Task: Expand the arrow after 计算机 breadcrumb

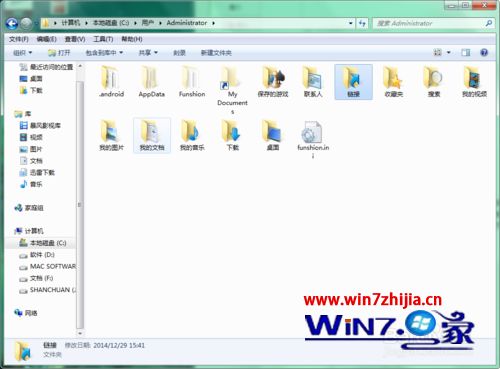Action: tap(86, 23)
